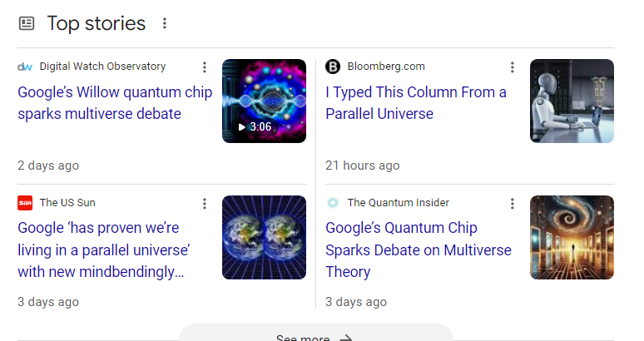Image resolution: width=644 pixels, height=341 pixels.
Task: Play the 3:06 quantum chip video thumbnail
Action: [264, 101]
